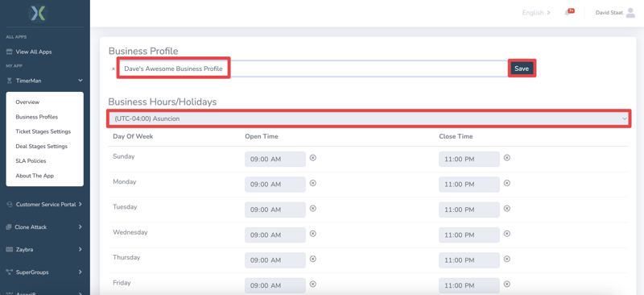
Task: Click the David Staat user avatar icon
Action: click(630, 13)
